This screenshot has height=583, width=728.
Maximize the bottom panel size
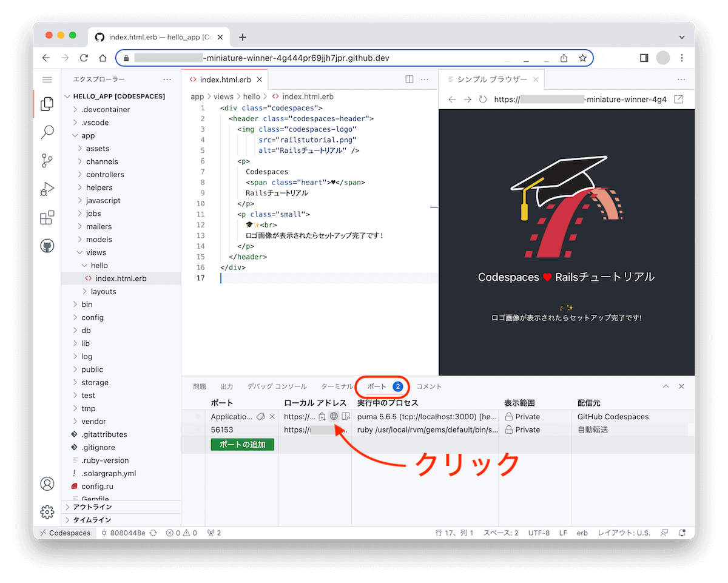(666, 386)
